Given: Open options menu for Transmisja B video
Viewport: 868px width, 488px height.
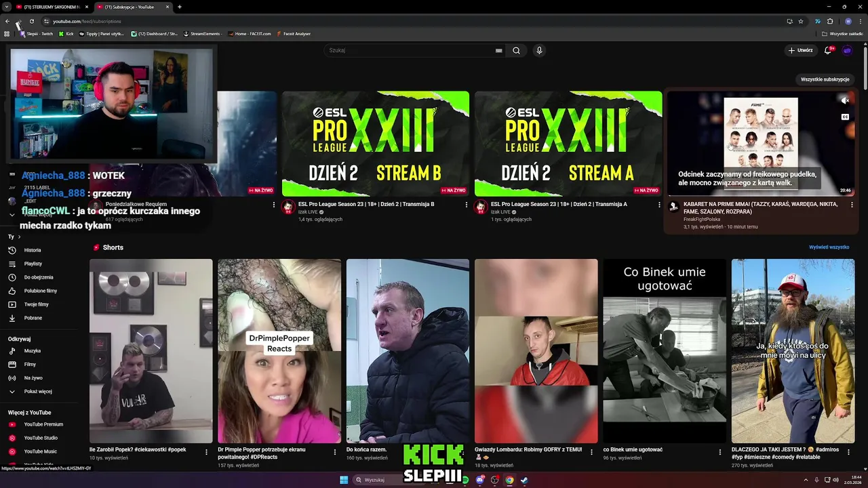Looking at the screenshot, I should 467,204.
